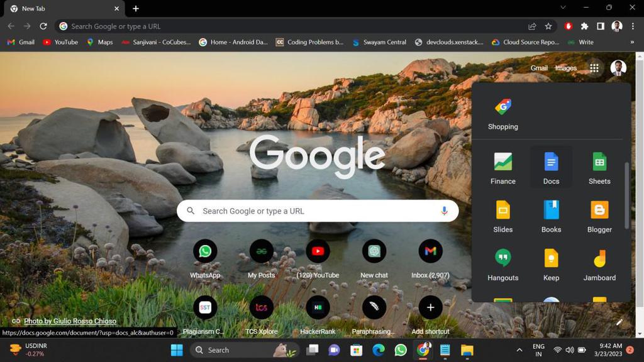The height and width of the screenshot is (362, 644).
Task: Open Windows Start menu
Action: point(177,350)
